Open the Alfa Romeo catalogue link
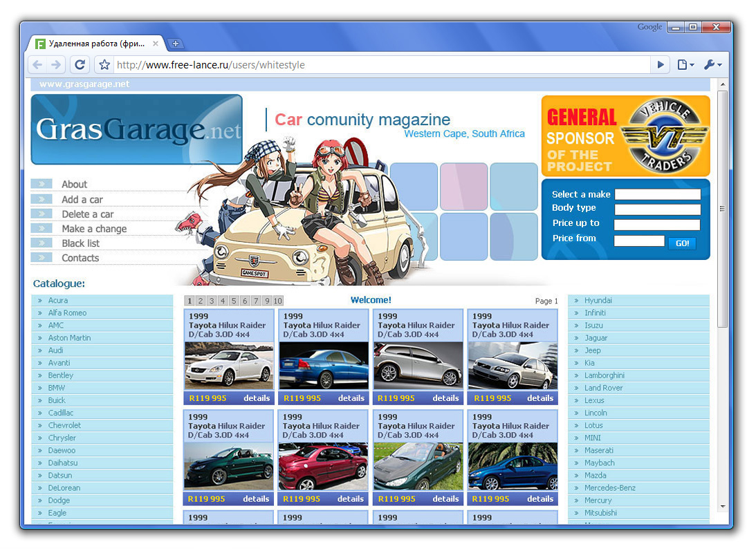Viewport: 756px width, 553px height. click(68, 312)
